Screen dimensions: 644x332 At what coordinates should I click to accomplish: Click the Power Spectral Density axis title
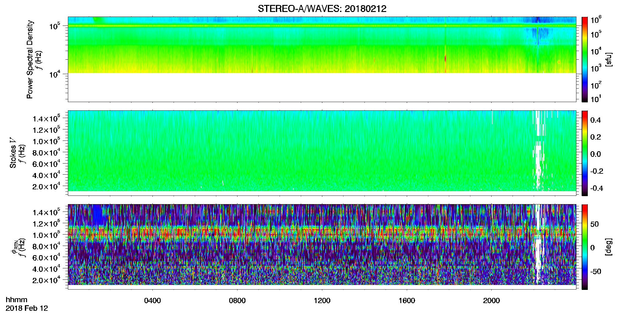click(30, 59)
